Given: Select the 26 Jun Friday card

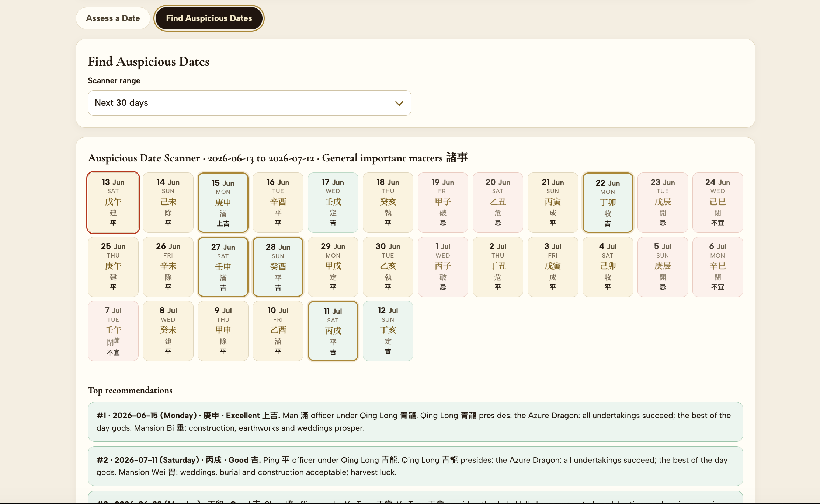Looking at the screenshot, I should coord(168,267).
